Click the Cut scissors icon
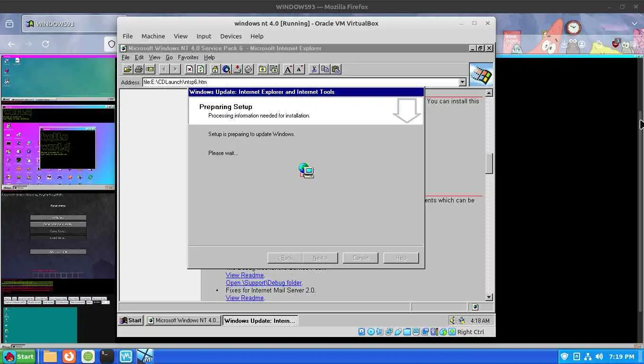The image size is (644, 364). 313,69
